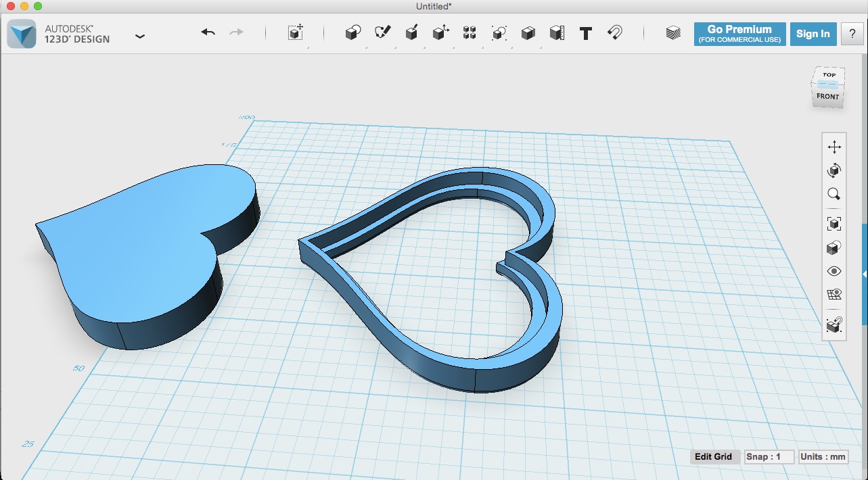Select the TOP face of the view cube
868x480 pixels.
(829, 76)
